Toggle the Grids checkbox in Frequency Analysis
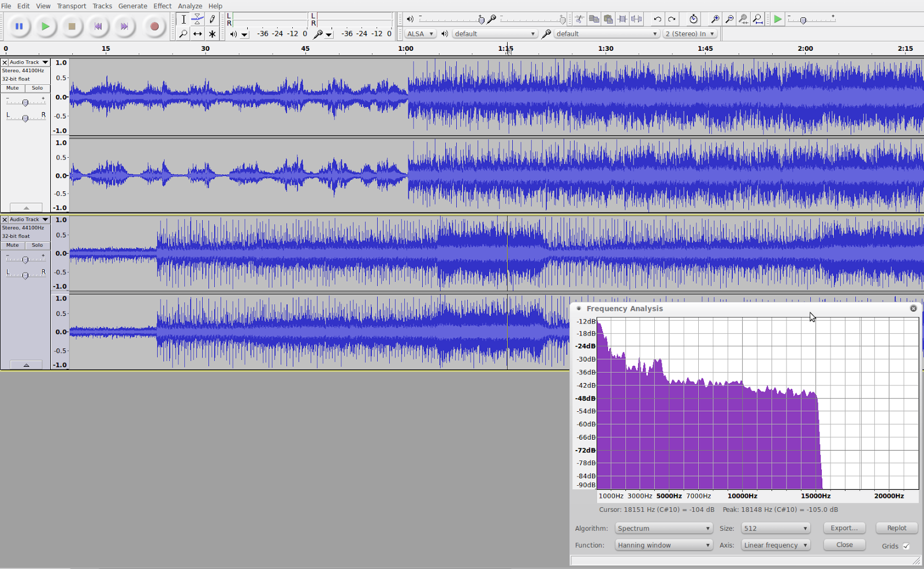924x569 pixels. point(905,546)
